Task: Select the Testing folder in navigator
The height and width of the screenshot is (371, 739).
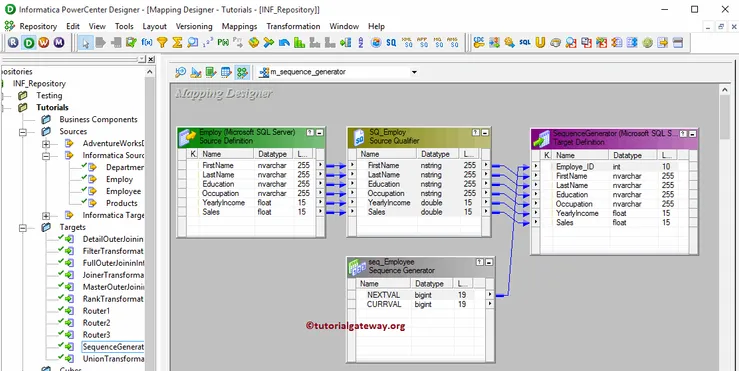Action: click(49, 96)
